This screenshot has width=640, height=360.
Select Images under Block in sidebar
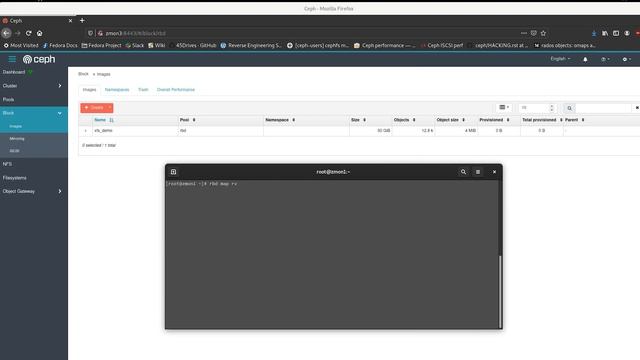[16, 127]
